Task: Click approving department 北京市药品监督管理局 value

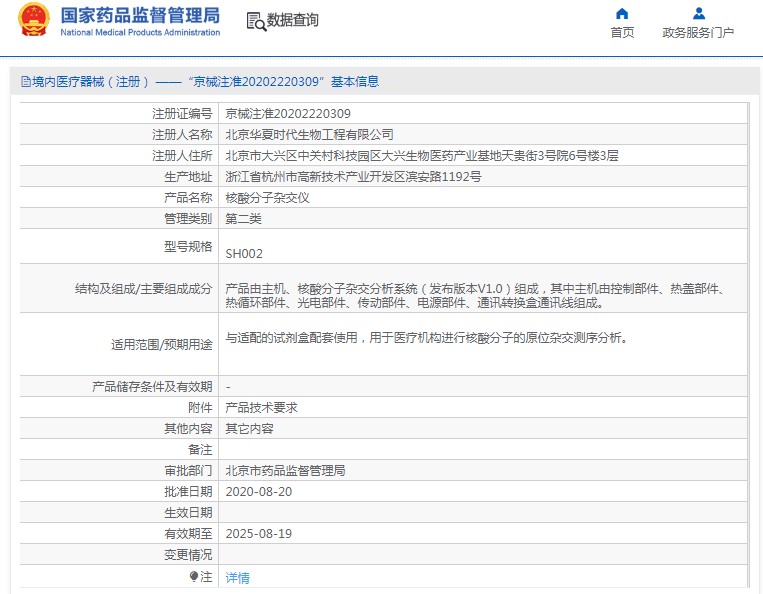Action: click(x=285, y=471)
